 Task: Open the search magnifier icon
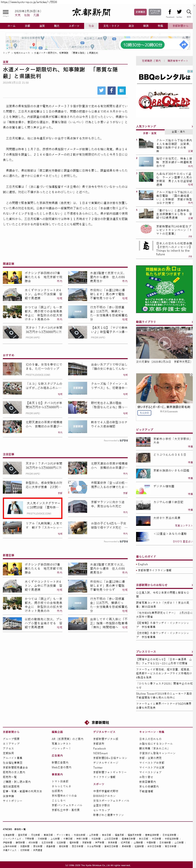189,12
